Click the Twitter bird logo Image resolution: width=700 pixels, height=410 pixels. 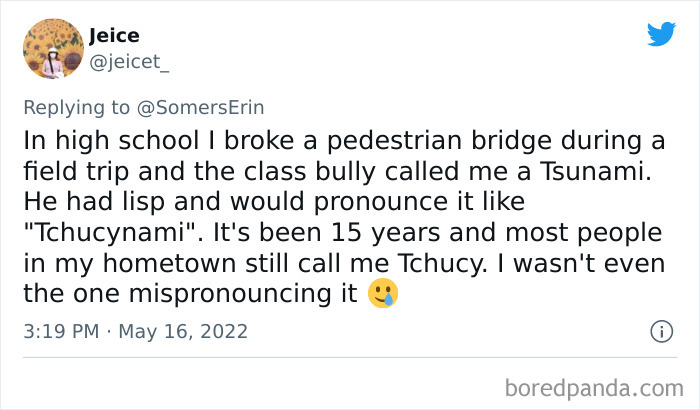click(x=661, y=34)
